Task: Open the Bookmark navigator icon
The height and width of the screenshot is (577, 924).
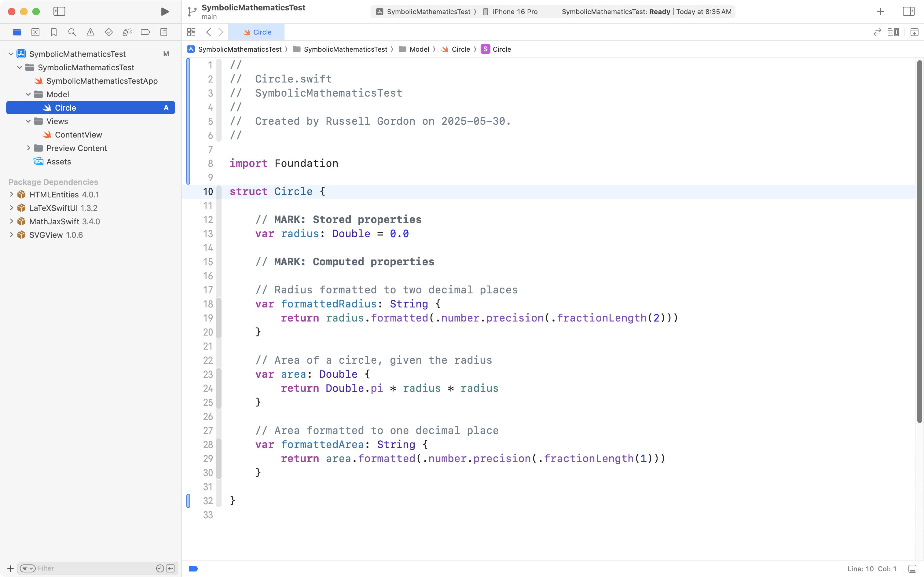Action: tap(53, 32)
